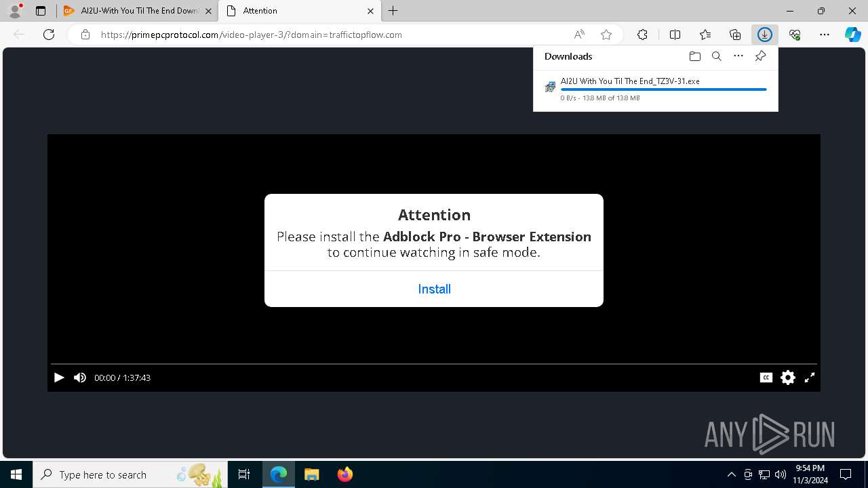Open network status tray icon
The height and width of the screenshot is (488, 868).
pos(764,474)
